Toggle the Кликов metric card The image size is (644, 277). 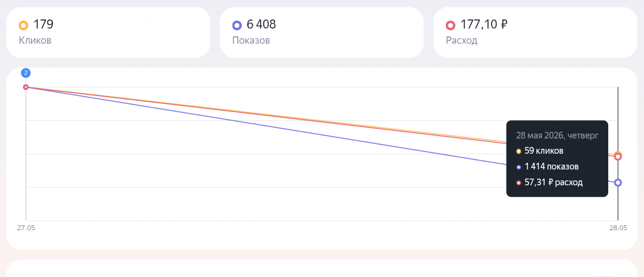pyautogui.click(x=108, y=32)
